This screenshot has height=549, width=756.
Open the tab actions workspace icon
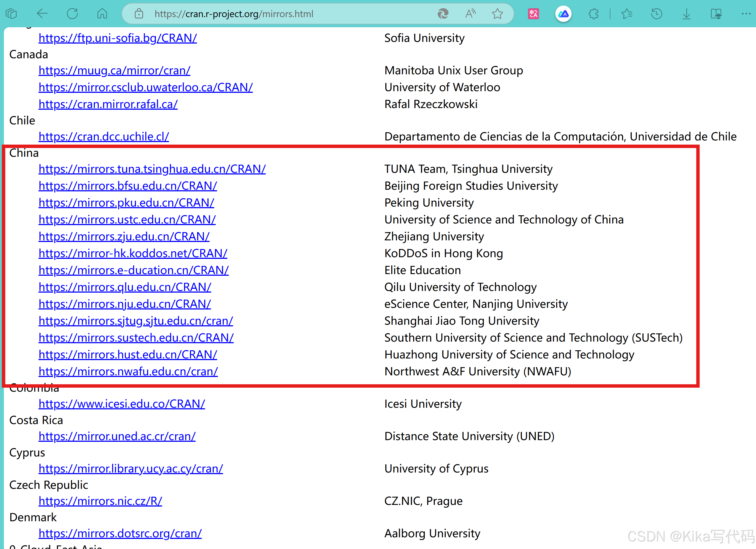tap(11, 14)
